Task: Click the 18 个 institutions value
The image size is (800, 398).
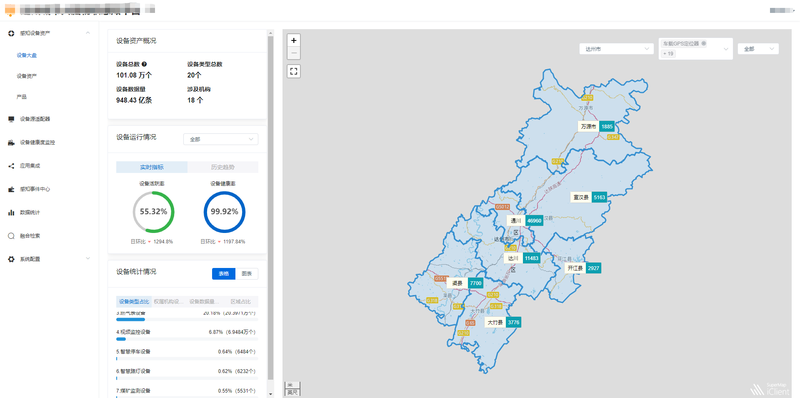Action: point(195,100)
